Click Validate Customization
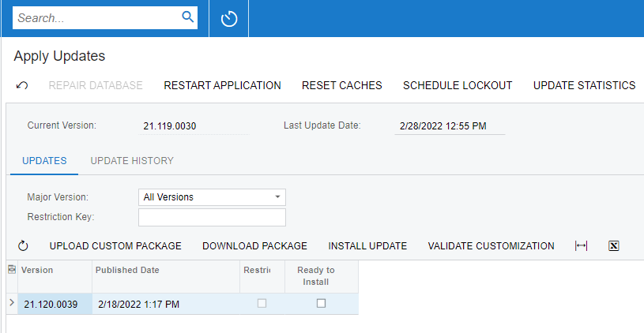644x333 pixels. tap(491, 245)
